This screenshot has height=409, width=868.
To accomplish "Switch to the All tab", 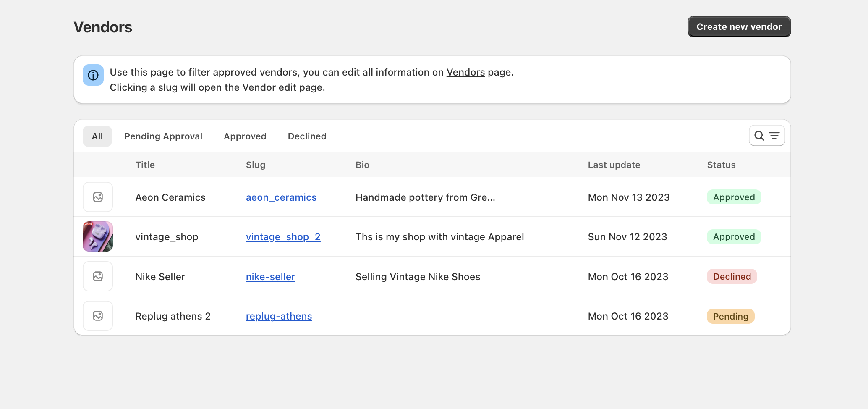I will pyautogui.click(x=97, y=136).
